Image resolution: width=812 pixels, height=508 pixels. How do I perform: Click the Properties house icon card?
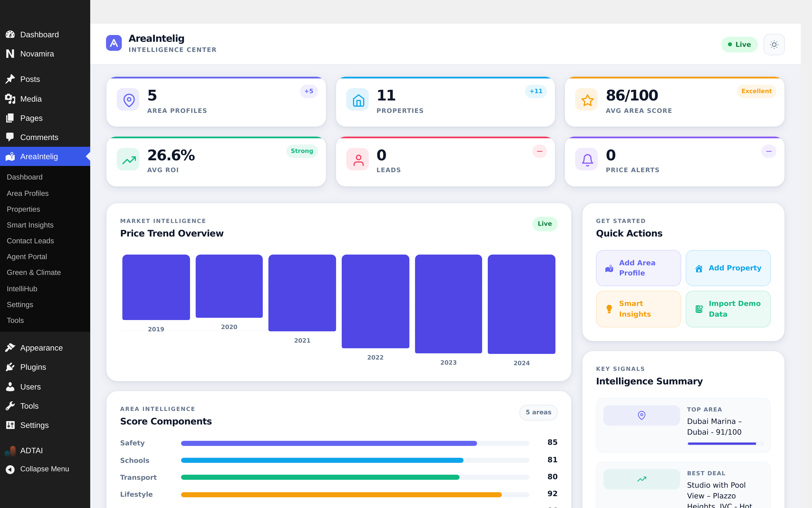358,99
